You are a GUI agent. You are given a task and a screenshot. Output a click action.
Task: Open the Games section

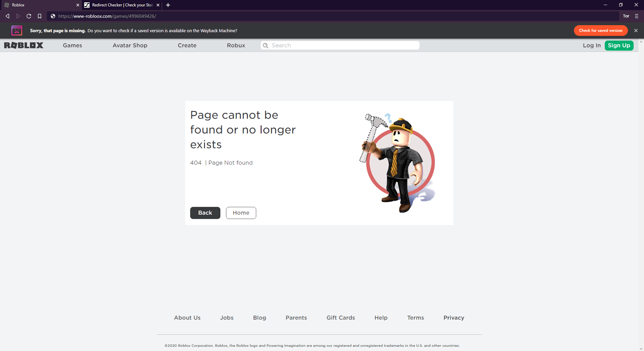click(x=72, y=45)
